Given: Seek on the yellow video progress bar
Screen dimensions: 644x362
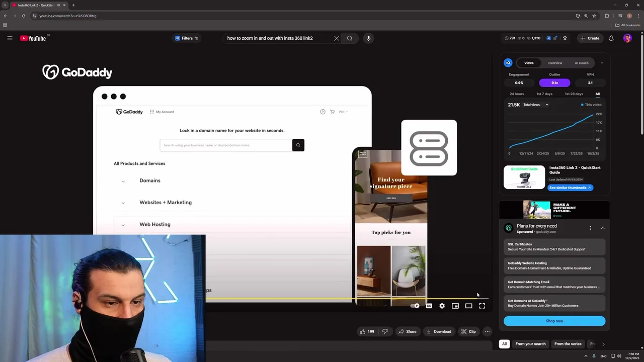Looking at the screenshot, I should (347, 299).
